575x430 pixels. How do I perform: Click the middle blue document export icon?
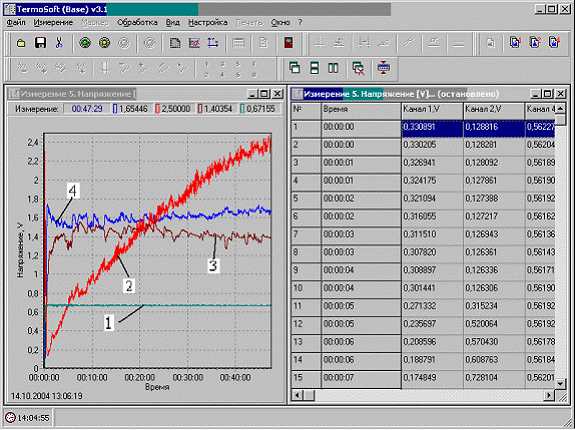[x=535, y=43]
